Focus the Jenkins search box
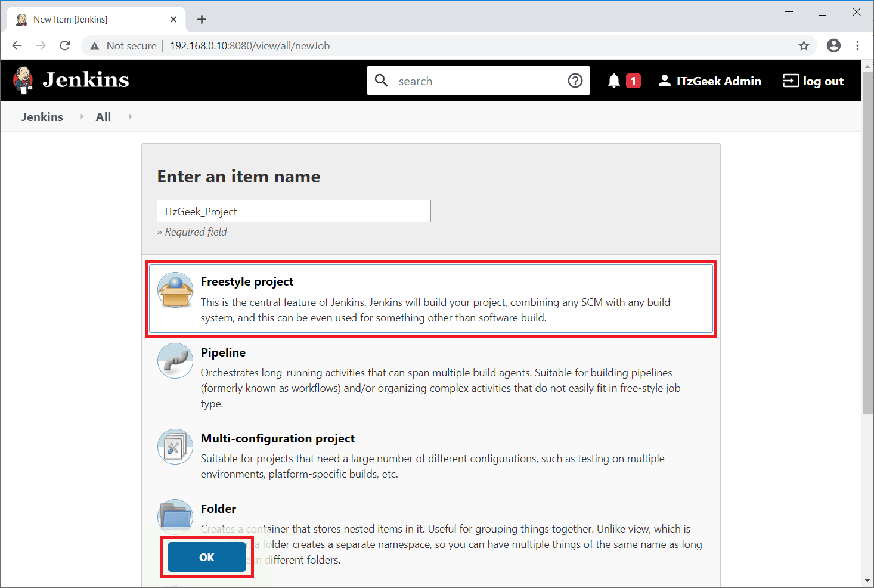Screen dimensions: 874x588 tap(478, 81)
